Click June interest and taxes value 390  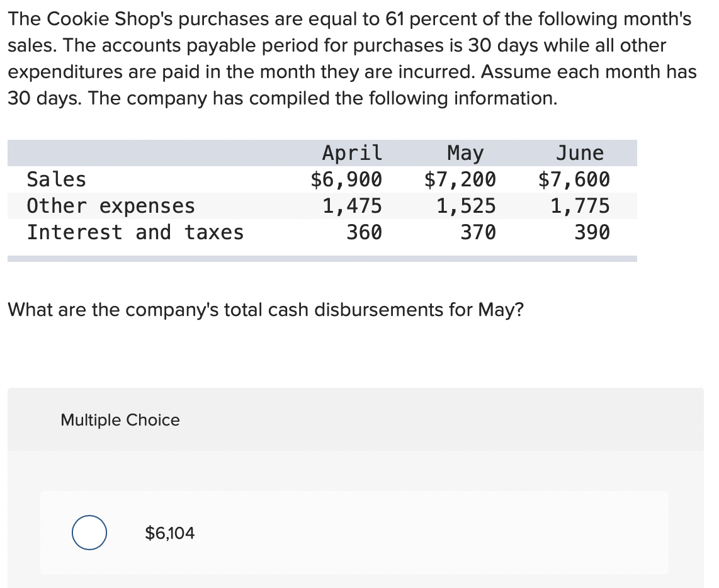[592, 232]
